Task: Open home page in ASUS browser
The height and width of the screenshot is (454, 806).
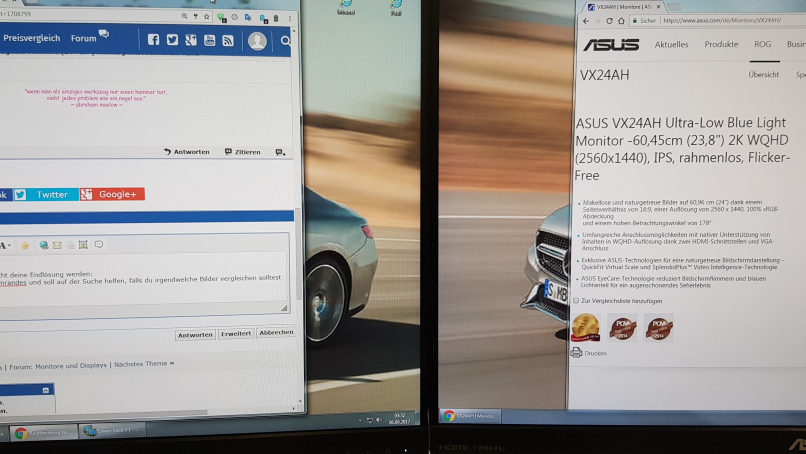Action: click(x=621, y=21)
